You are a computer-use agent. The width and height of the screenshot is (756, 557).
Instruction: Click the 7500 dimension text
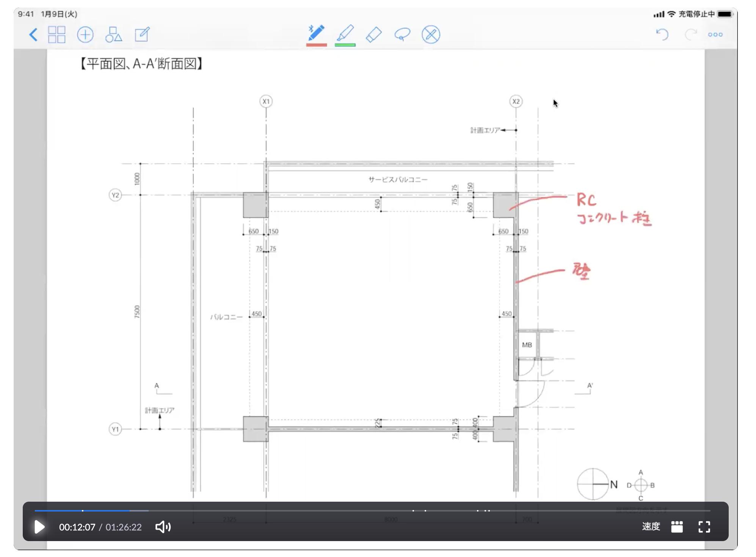(x=137, y=312)
